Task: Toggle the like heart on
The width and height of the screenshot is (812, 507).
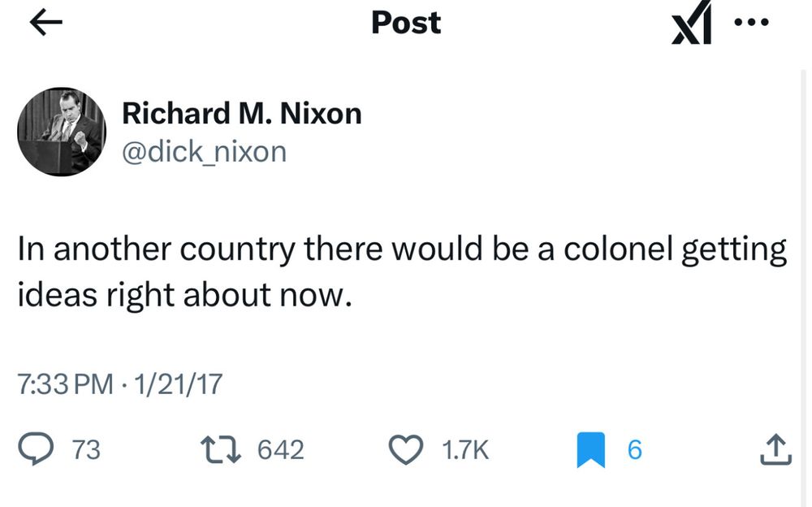Action: [406, 448]
